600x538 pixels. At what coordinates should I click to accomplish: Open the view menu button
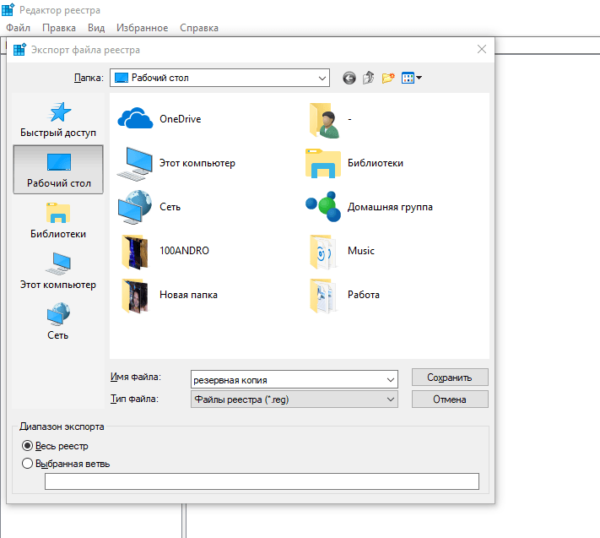[411, 78]
